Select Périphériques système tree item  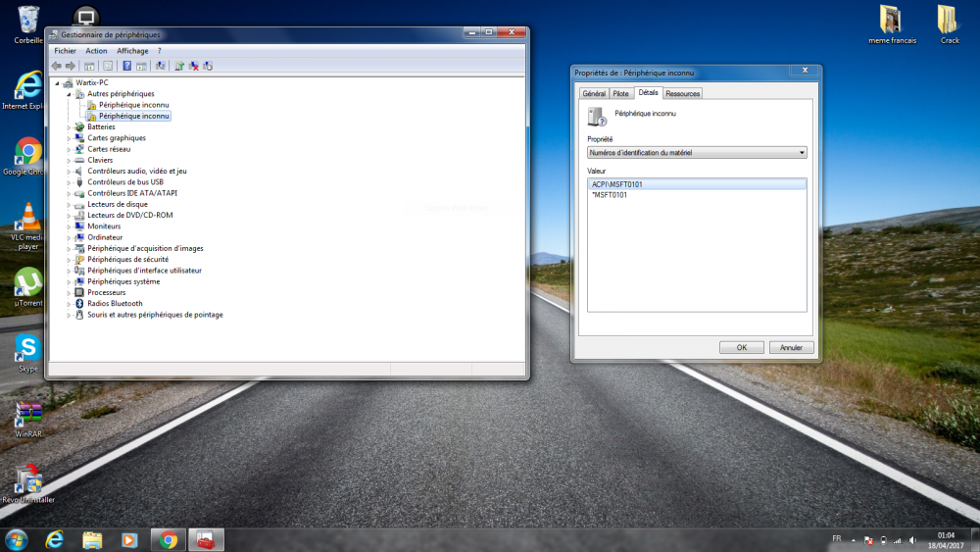(x=123, y=281)
